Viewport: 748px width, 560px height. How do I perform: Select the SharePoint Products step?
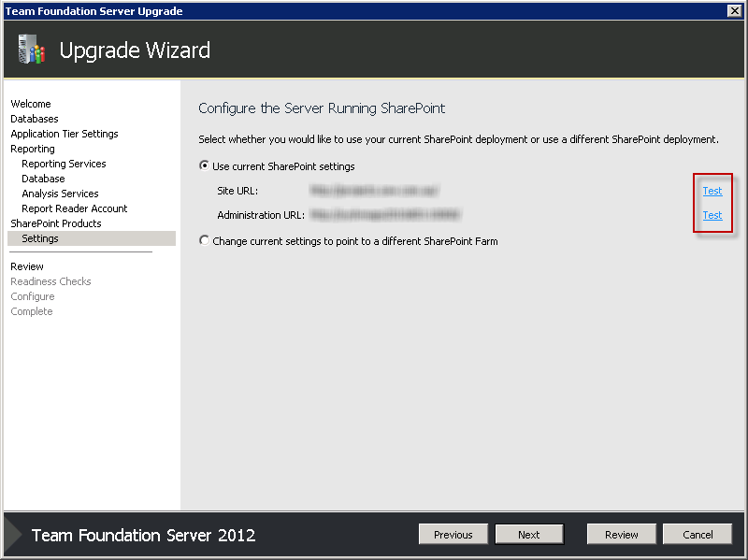pos(56,223)
